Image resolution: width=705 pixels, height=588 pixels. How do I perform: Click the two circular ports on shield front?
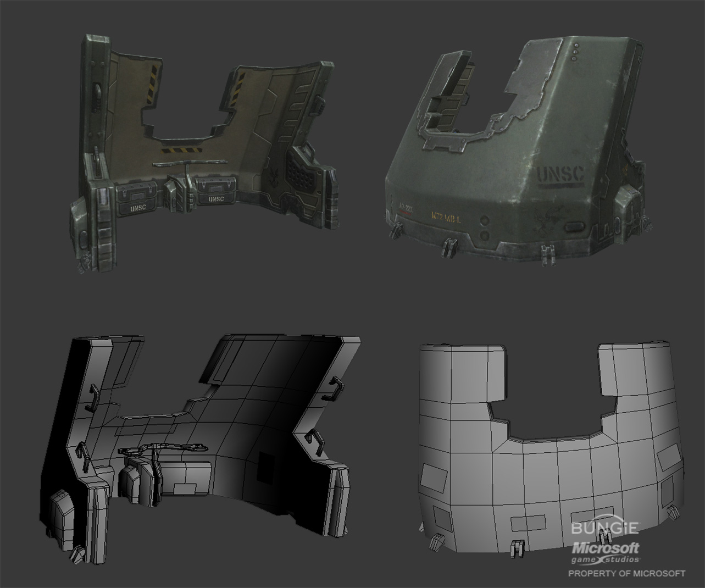pos(485,227)
